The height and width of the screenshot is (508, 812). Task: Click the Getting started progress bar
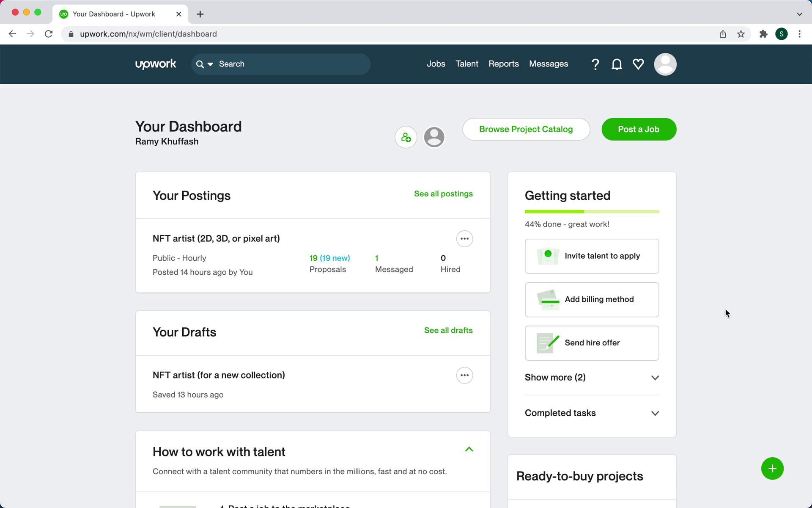[x=591, y=212]
